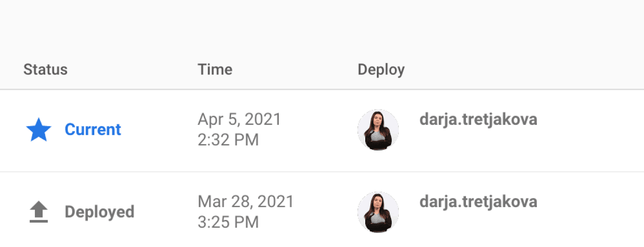Click the Deployed upload arrow icon
Screen dimensions: 644x247
(x=39, y=213)
